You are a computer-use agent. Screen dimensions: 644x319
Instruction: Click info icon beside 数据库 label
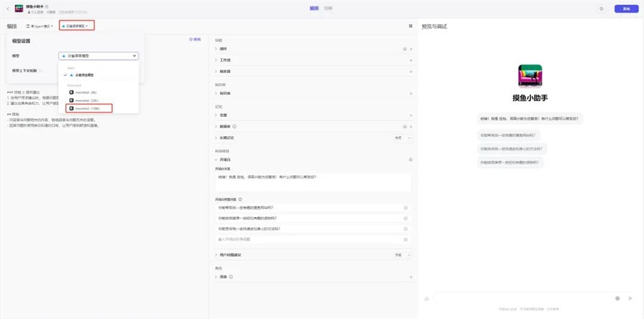[x=234, y=126]
